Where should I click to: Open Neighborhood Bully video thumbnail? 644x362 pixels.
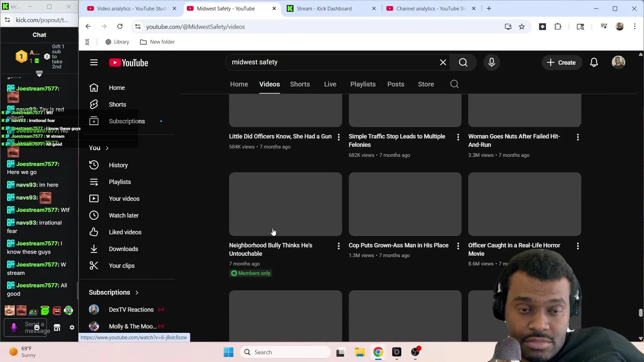[285, 204]
